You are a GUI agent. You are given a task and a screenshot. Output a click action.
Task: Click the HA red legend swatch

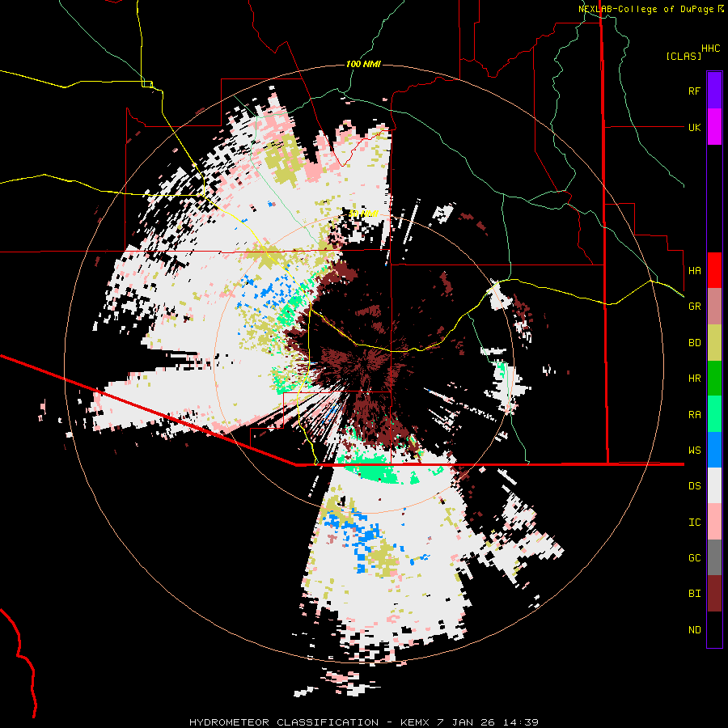point(714,270)
